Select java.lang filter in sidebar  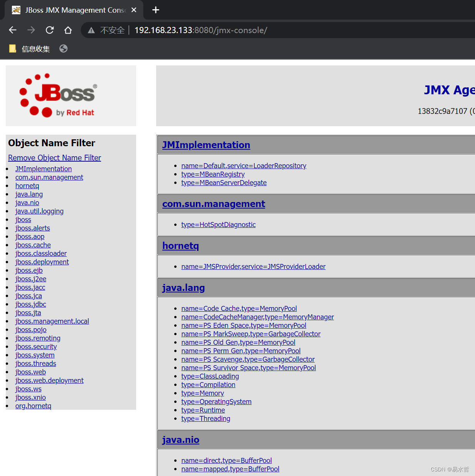tap(29, 194)
